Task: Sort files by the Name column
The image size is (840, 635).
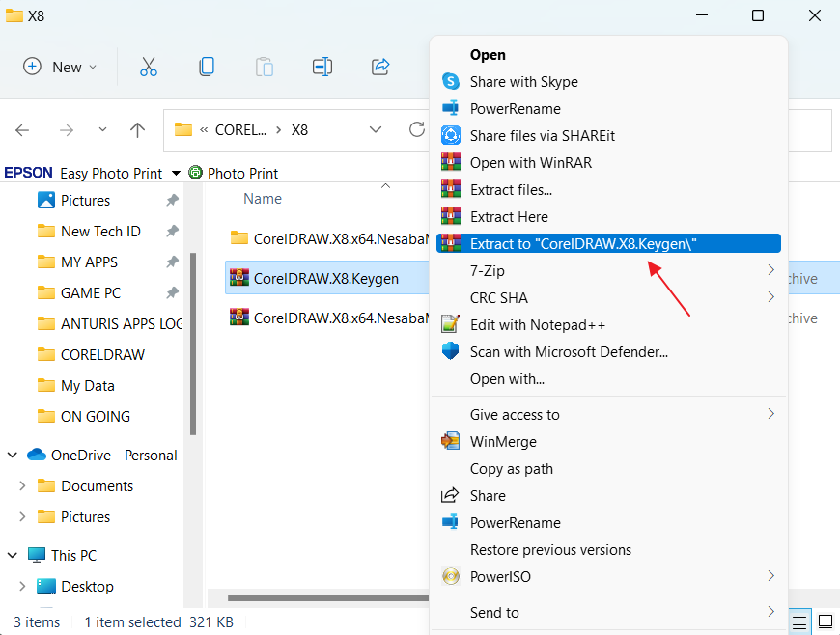Action: [263, 199]
